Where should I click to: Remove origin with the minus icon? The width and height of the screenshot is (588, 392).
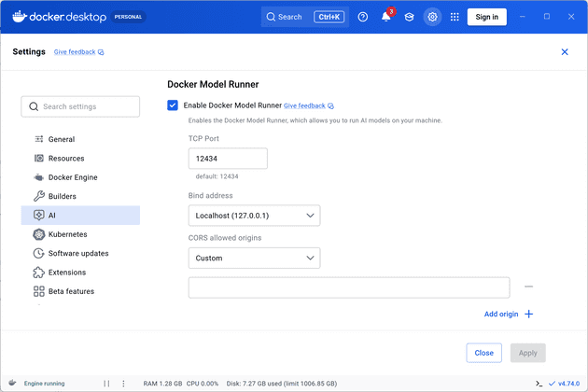pyautogui.click(x=529, y=287)
